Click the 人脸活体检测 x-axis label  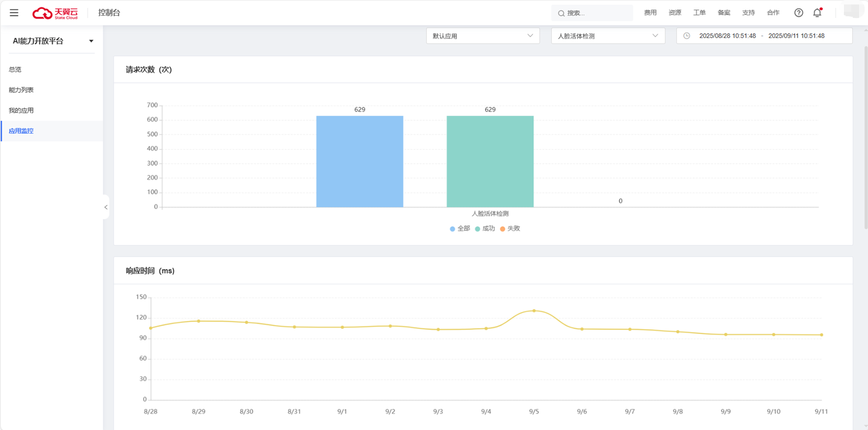point(490,214)
